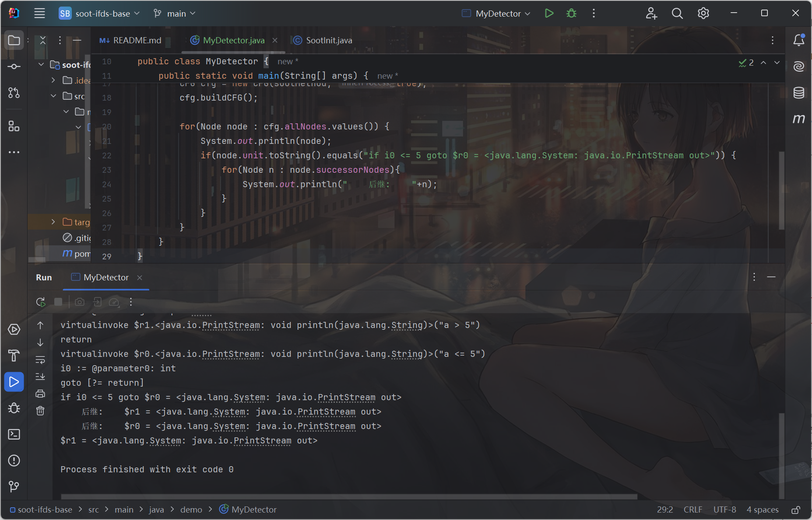Expand the target folder in tree
Viewport: 812px width, 520px height.
[x=53, y=222]
